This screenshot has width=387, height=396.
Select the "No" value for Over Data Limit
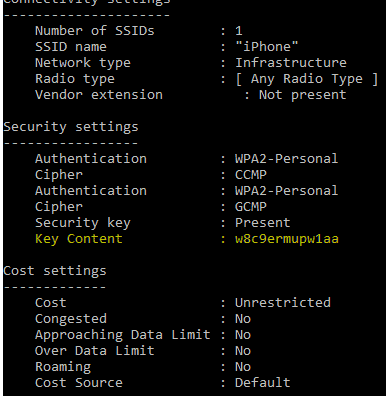pyautogui.click(x=243, y=351)
